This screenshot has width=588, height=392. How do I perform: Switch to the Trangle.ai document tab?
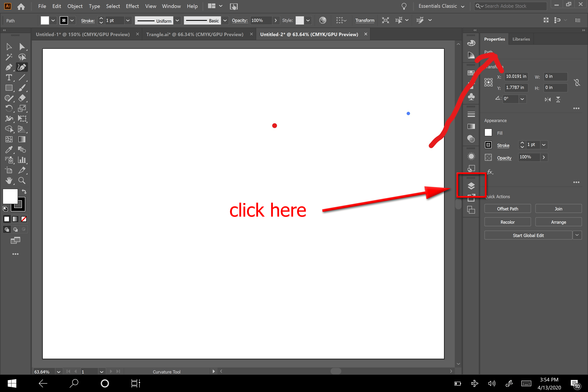click(x=195, y=34)
